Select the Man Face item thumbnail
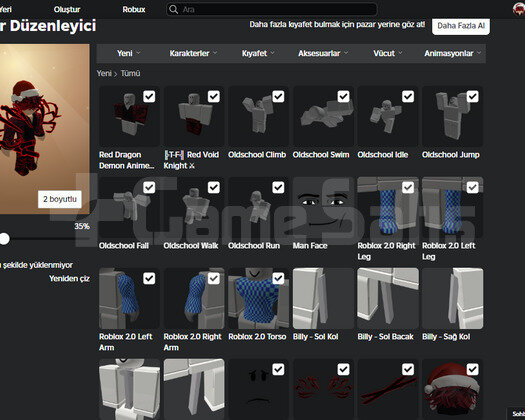Viewport: 525px width, 420px height. (x=323, y=207)
